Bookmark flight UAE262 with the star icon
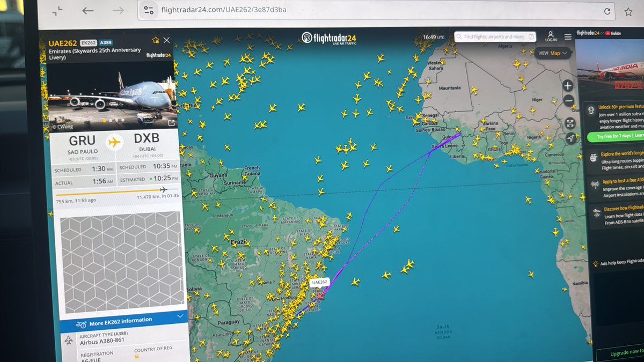 click(x=156, y=40)
